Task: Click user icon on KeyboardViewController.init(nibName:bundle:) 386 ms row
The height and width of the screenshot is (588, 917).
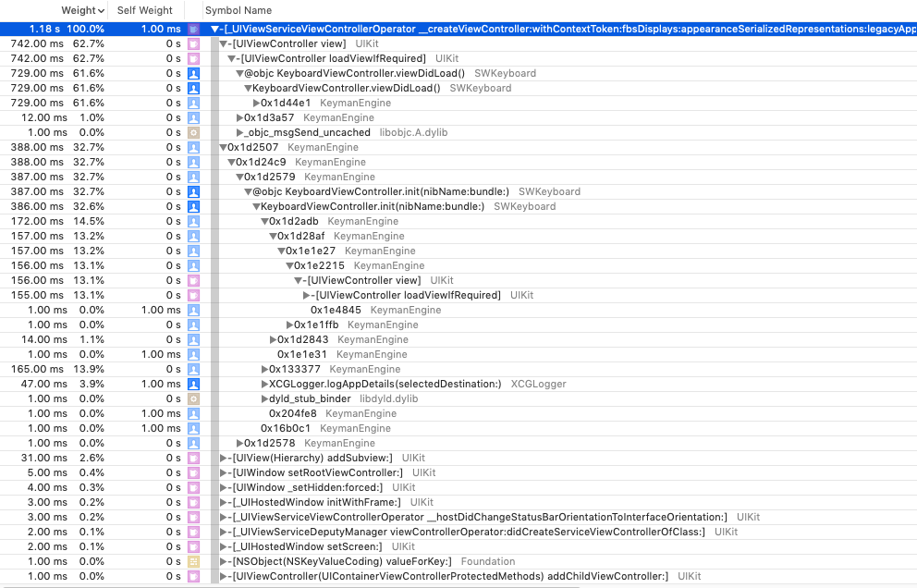Action: pyautogui.click(x=193, y=206)
